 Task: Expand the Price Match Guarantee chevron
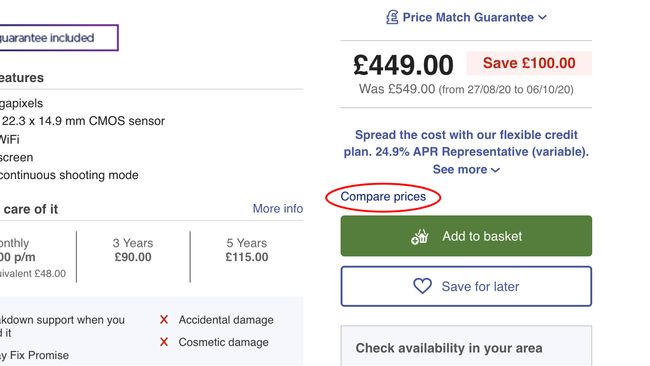[x=542, y=17]
